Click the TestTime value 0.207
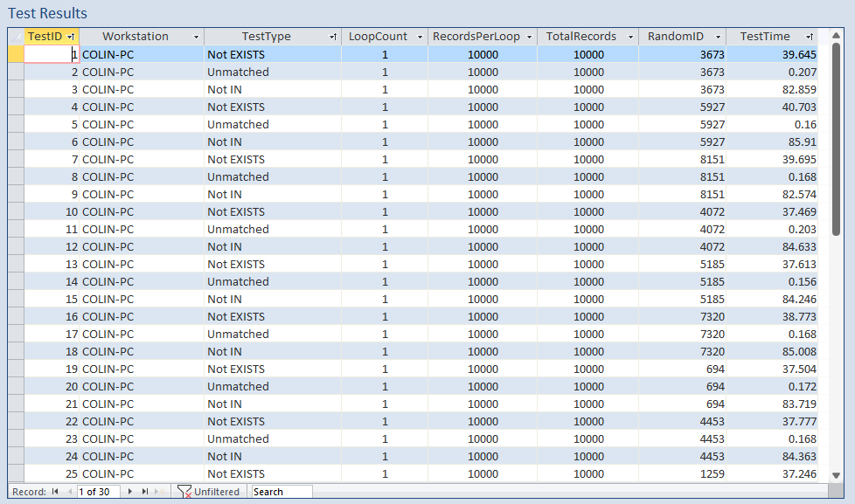The width and height of the screenshot is (855, 504). point(802,72)
